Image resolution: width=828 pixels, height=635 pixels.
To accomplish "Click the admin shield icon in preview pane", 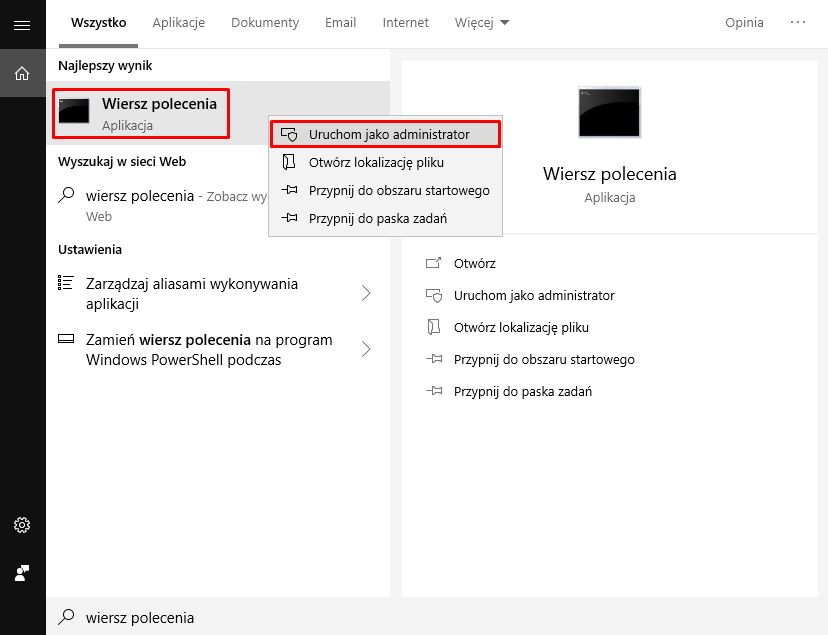I will [434, 295].
